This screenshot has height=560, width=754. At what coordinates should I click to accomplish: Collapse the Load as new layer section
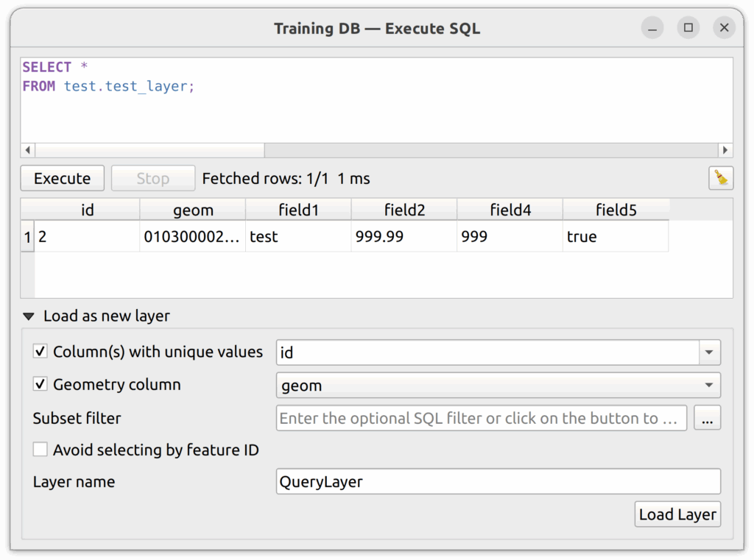(29, 316)
